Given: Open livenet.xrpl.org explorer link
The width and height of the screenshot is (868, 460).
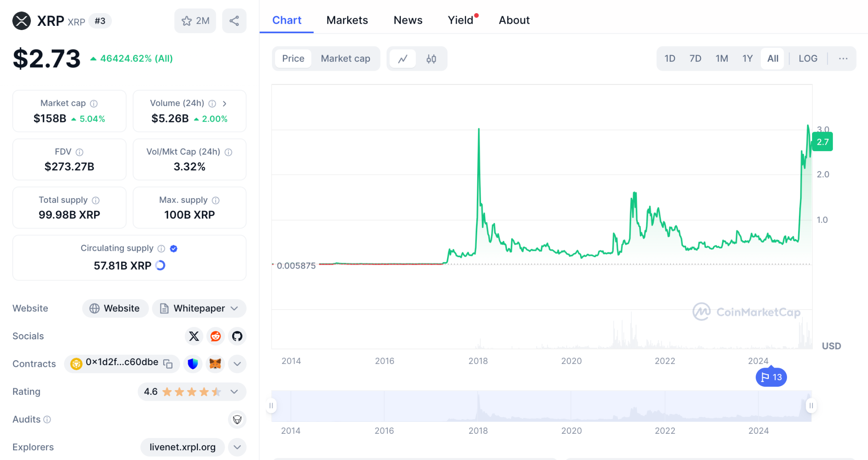Looking at the screenshot, I should (183, 447).
